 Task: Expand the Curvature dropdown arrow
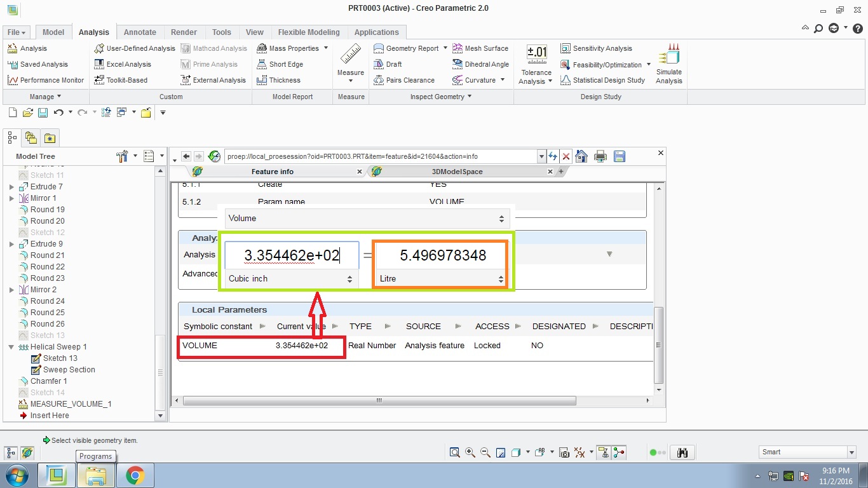click(502, 80)
